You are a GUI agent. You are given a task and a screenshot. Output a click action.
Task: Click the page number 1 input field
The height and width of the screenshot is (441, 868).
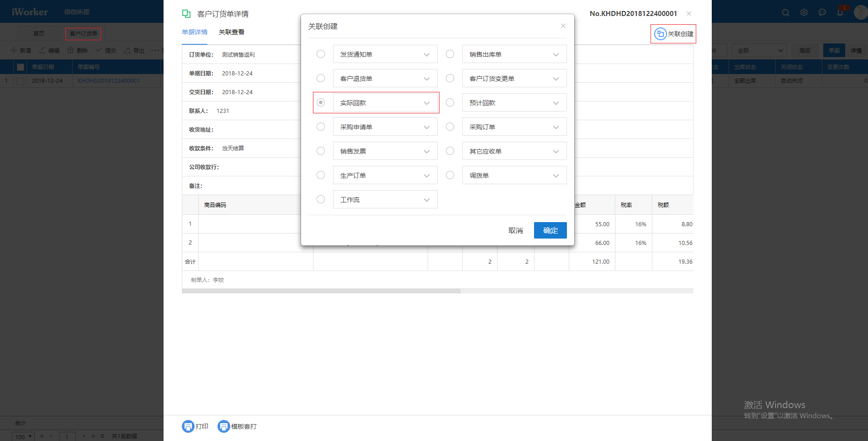[67, 436]
